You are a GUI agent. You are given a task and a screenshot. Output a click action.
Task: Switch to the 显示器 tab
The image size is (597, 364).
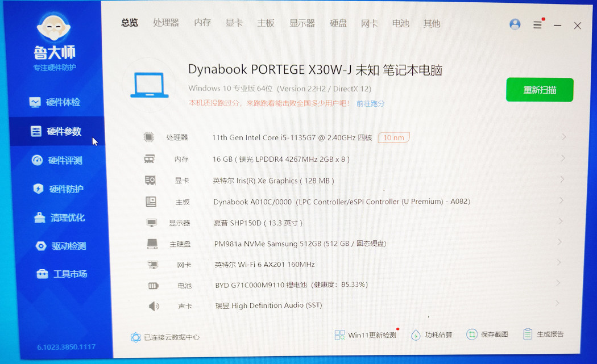[x=302, y=23]
